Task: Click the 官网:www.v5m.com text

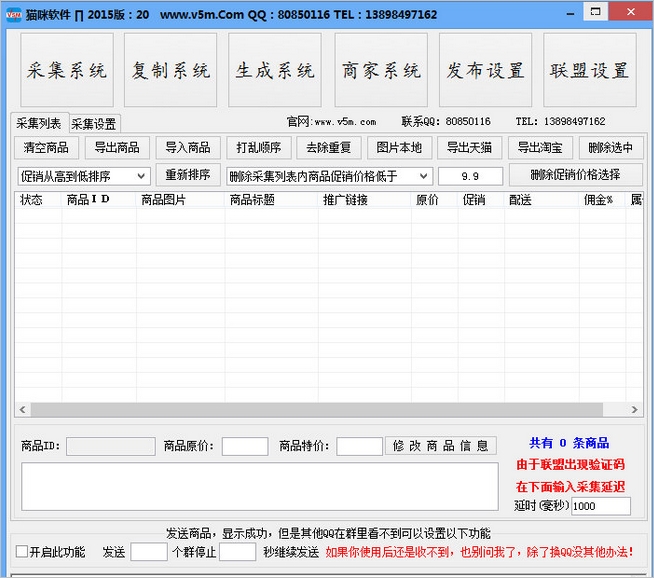Action: click(x=332, y=122)
